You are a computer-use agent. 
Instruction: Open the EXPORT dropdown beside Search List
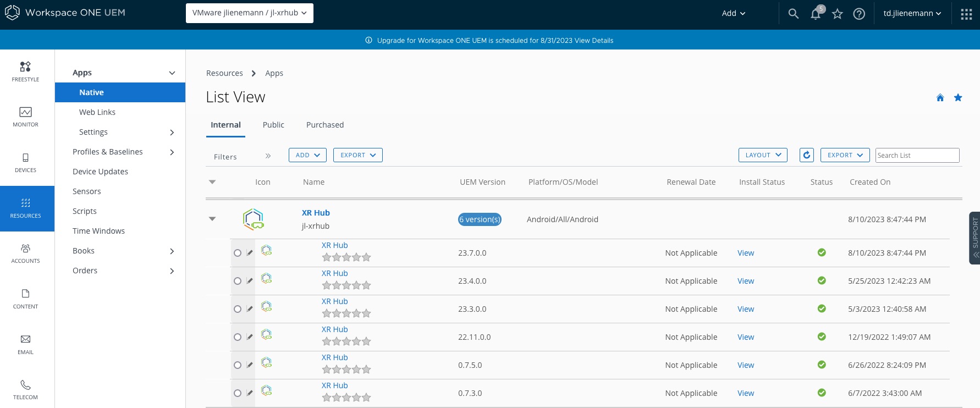click(845, 155)
